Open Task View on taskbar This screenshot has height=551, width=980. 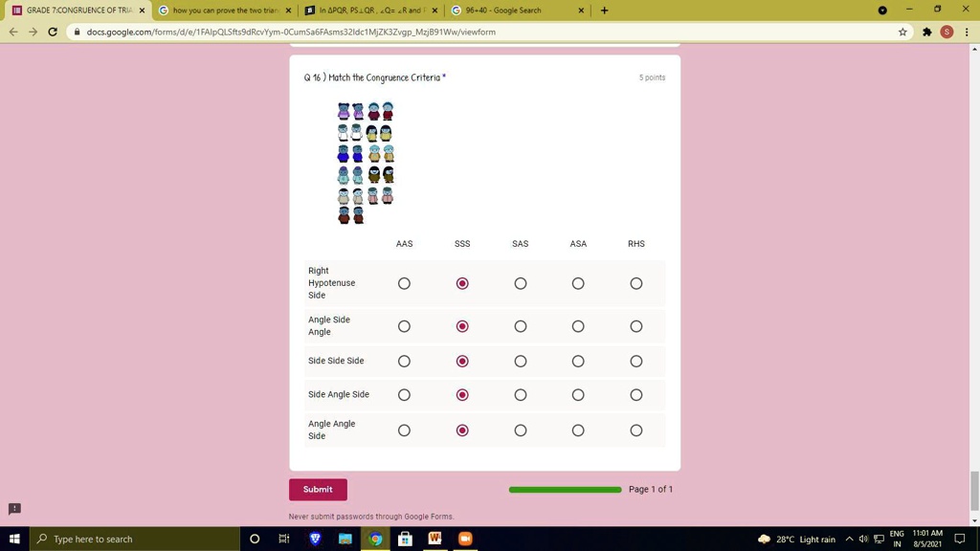coord(284,539)
